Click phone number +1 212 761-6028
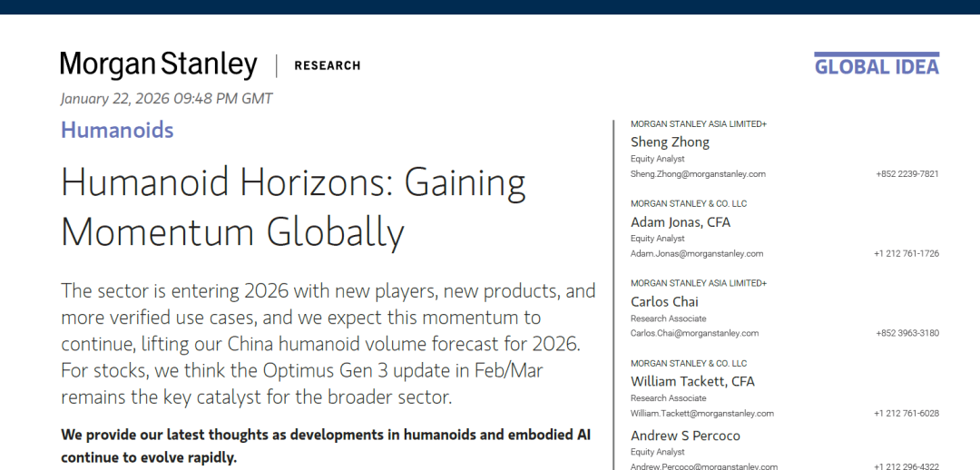This screenshot has height=470, width=980. (x=906, y=413)
